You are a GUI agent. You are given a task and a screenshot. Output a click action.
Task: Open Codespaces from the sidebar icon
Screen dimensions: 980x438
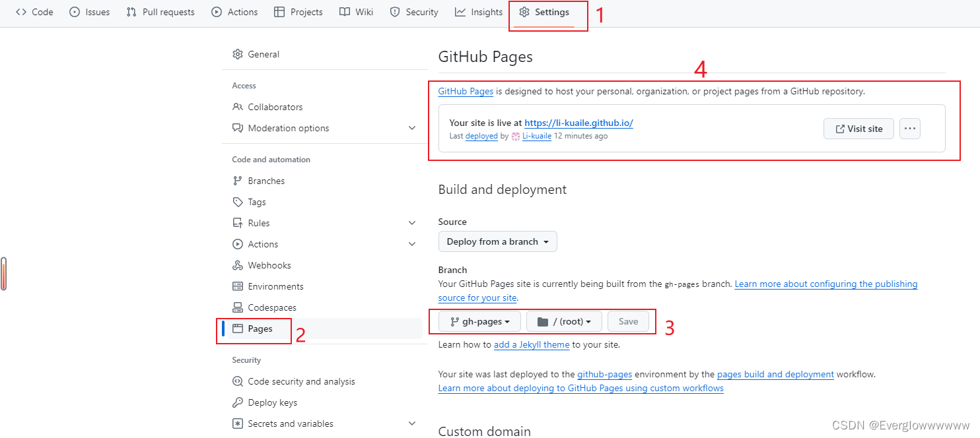click(x=238, y=307)
